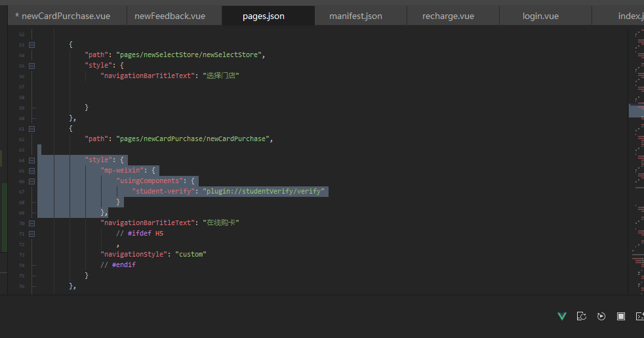
Task: Collapse the style block at line 55
Action: [x=31, y=66]
